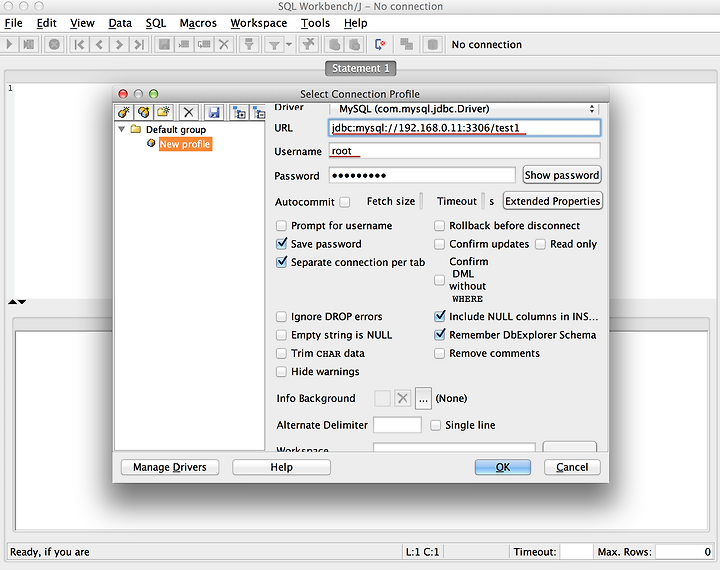Click the Insert row toolbar icon
The image size is (720, 570).
[184, 45]
